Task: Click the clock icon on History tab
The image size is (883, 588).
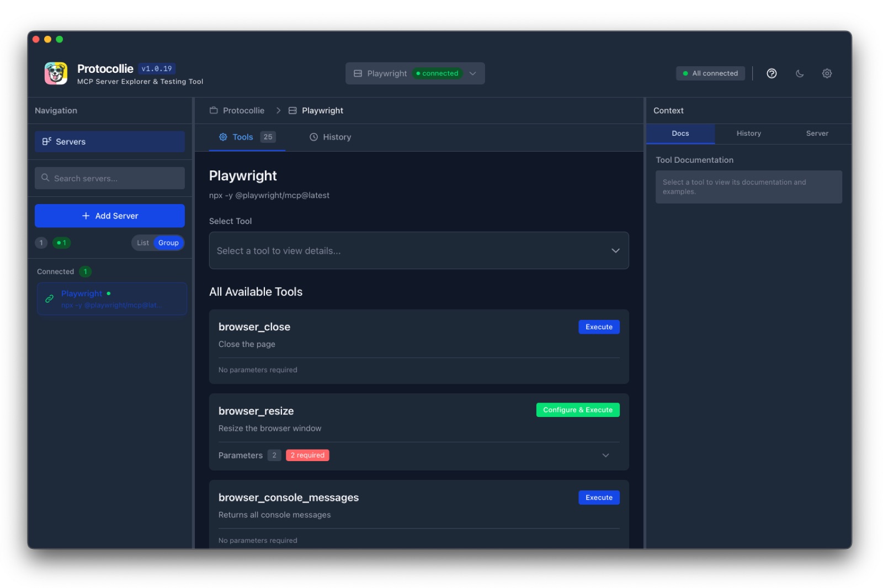Action: 313,137
